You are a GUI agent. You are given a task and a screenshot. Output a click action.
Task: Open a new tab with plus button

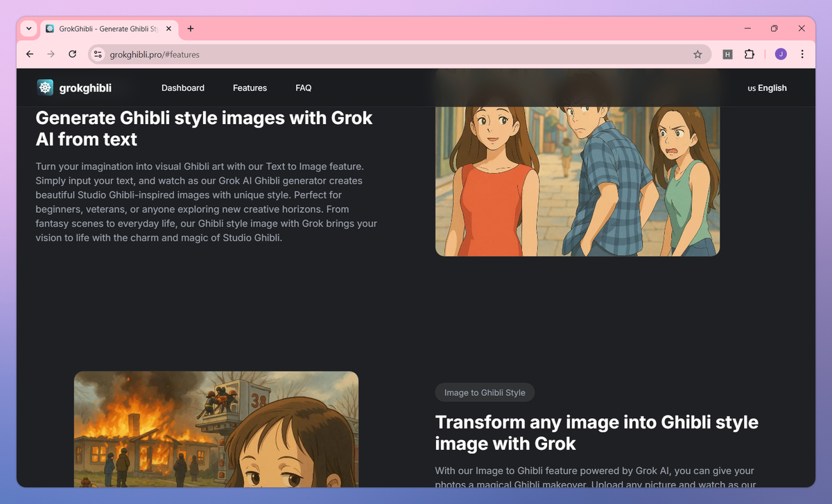[191, 28]
